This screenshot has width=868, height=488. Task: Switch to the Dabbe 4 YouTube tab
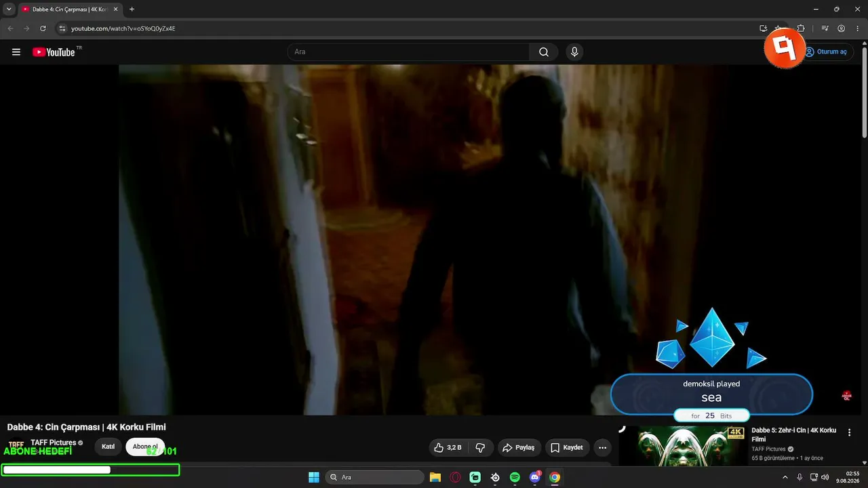[70, 9]
